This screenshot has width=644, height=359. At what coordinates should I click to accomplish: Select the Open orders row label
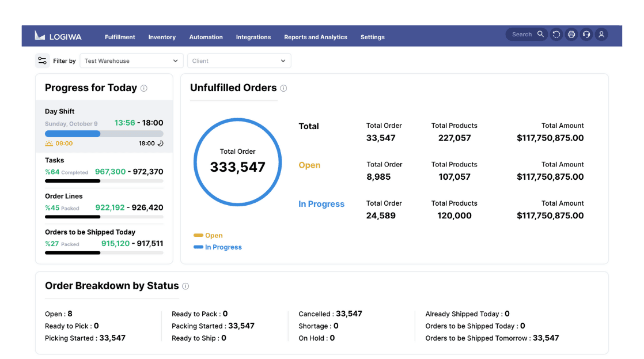(x=309, y=165)
